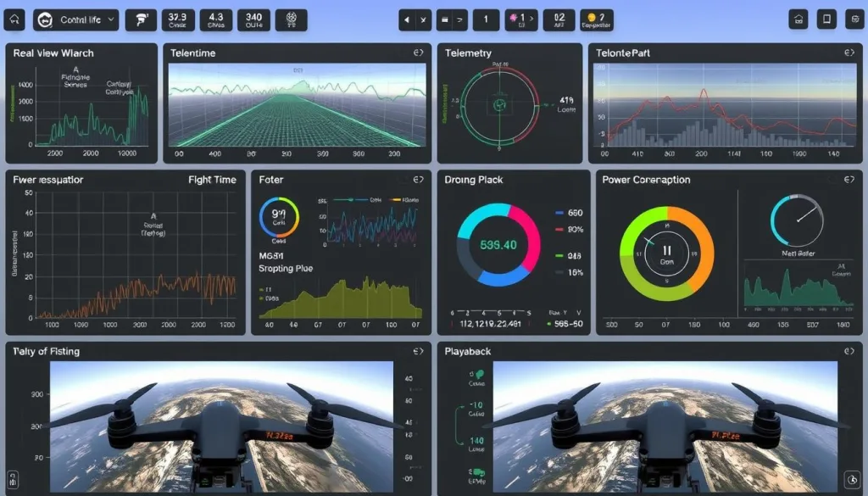This screenshot has width=868, height=496.
Task: Click the stop square icon in center toolbar
Action: tap(444, 20)
